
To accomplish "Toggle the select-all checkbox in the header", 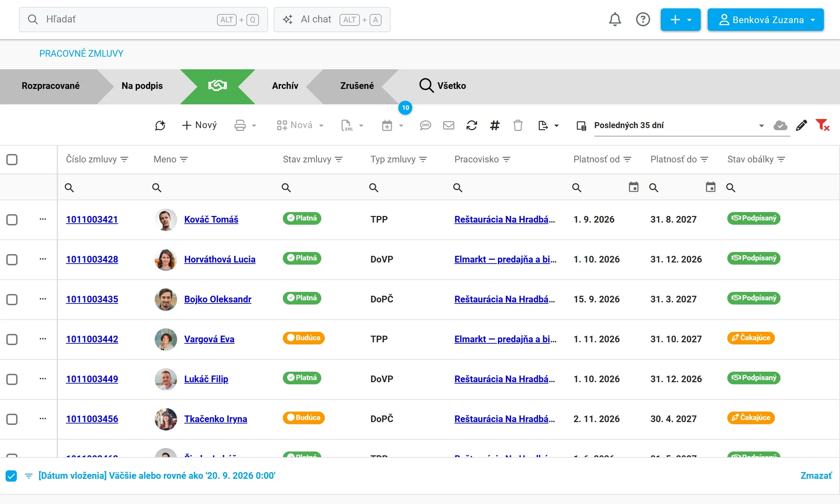I will pyautogui.click(x=12, y=160).
